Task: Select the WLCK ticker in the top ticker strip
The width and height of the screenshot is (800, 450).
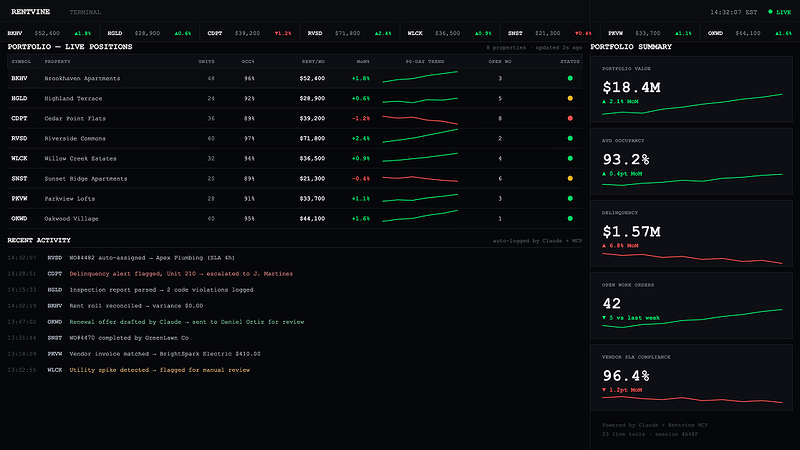Action: point(449,33)
